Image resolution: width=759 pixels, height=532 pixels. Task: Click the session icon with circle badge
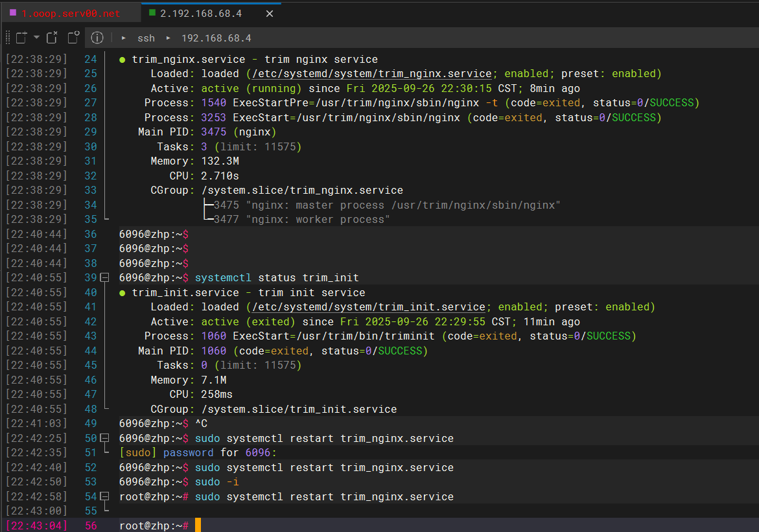[73, 38]
